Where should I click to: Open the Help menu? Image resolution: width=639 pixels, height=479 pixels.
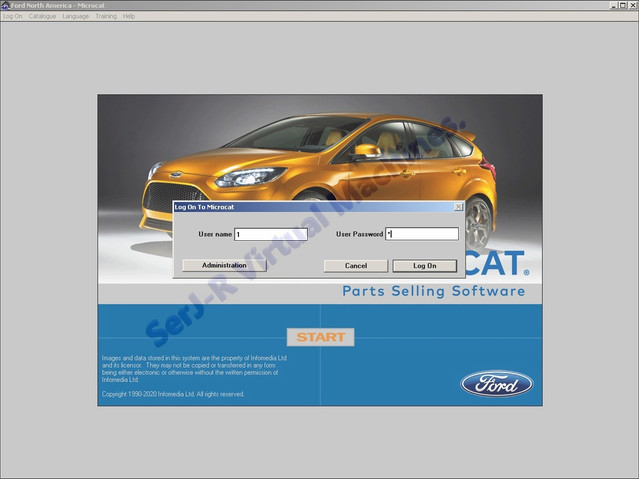click(129, 16)
